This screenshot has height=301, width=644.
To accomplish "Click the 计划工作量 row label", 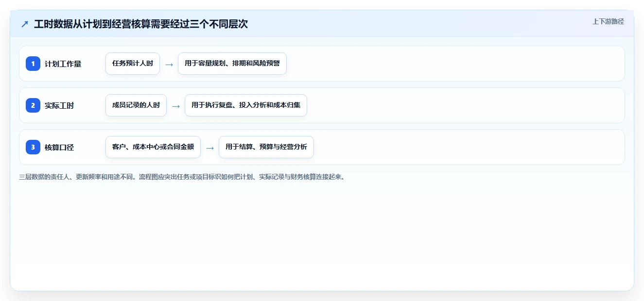I will [x=63, y=64].
